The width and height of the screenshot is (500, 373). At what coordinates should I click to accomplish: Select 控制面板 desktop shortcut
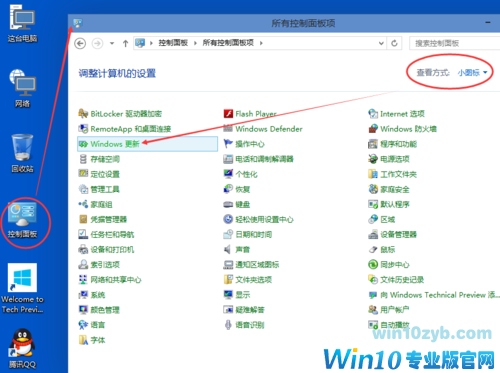(x=22, y=220)
